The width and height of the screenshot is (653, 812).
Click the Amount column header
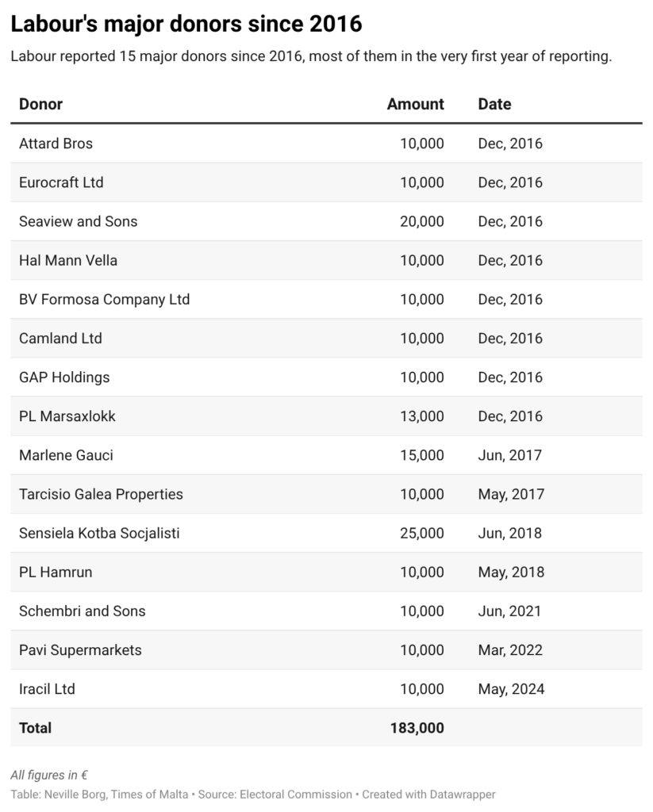pos(415,104)
